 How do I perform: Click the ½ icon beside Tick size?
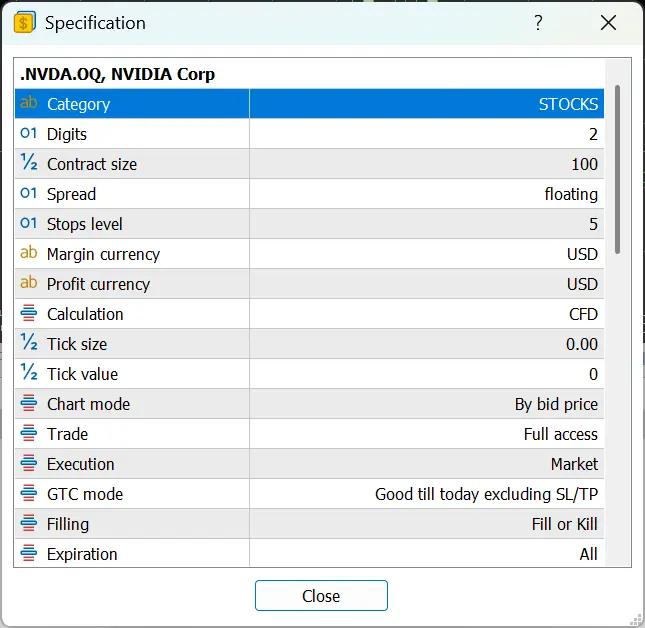click(x=28, y=342)
